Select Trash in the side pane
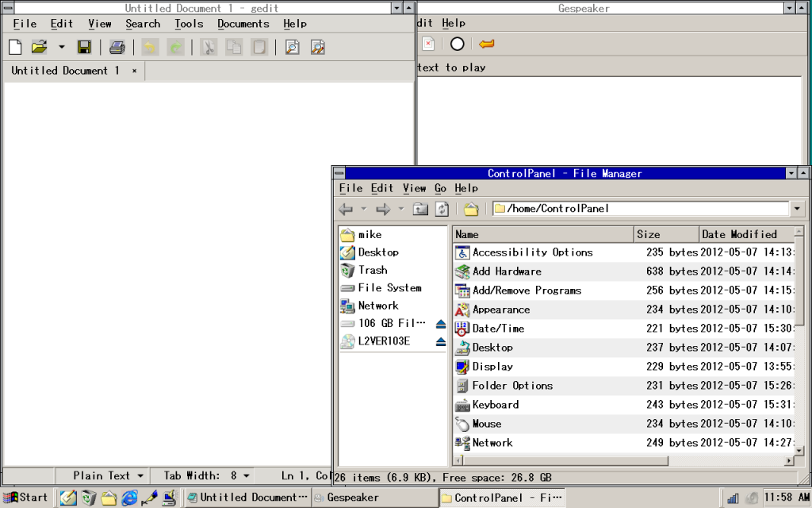The image size is (812, 508). [373, 270]
